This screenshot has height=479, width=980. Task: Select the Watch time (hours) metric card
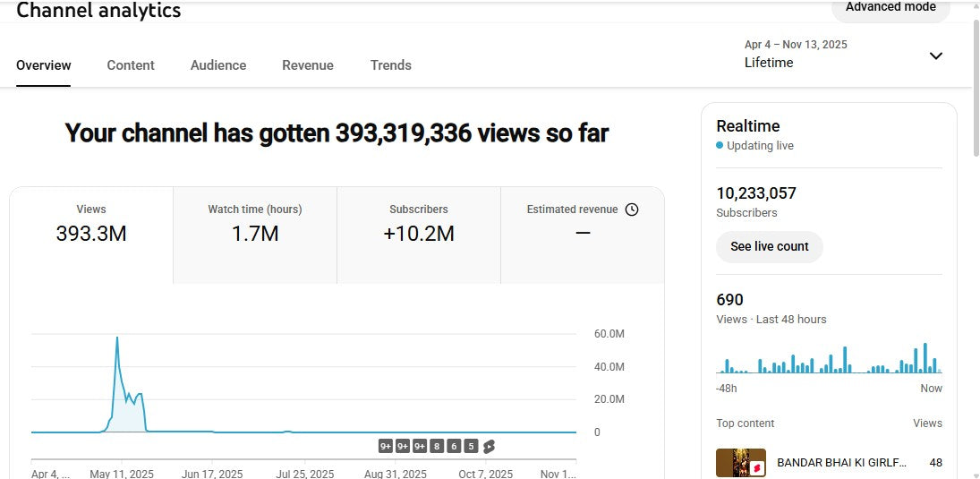point(255,235)
